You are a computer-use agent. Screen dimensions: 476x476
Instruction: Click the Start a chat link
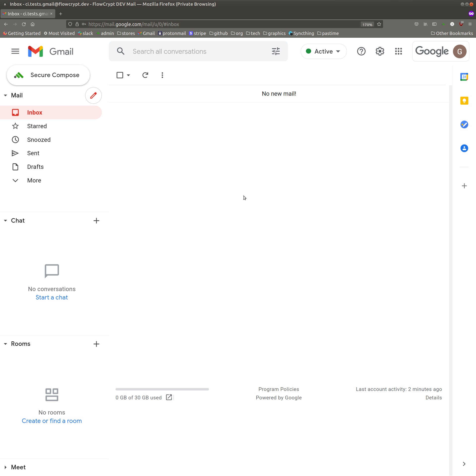52,297
